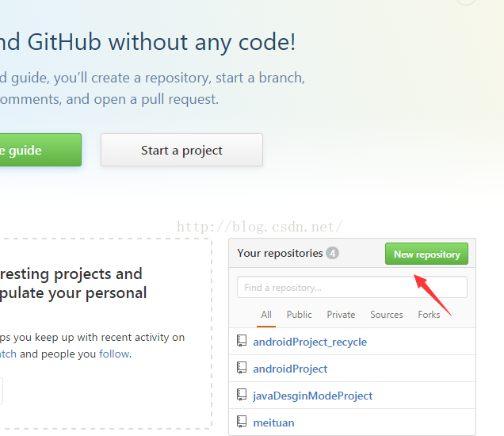Open the meituan repository
The width and height of the screenshot is (504, 436).
tap(274, 423)
